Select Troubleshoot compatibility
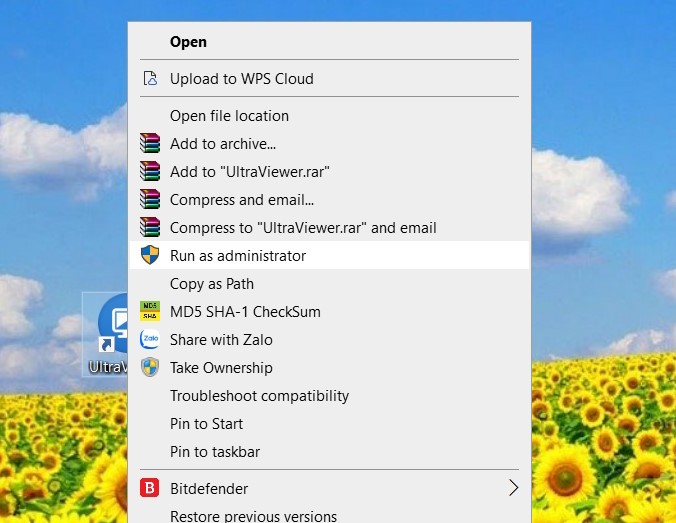The image size is (676, 523). (x=329, y=396)
